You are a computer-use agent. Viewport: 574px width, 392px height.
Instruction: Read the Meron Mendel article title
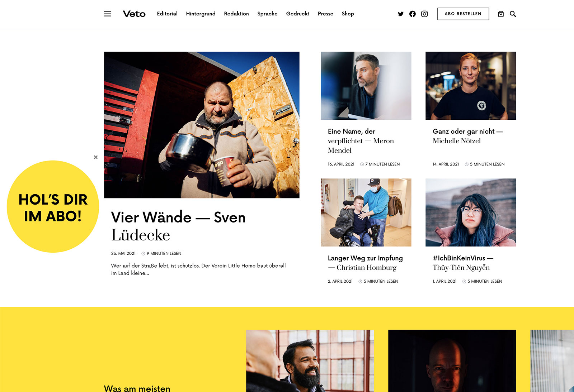coord(361,141)
